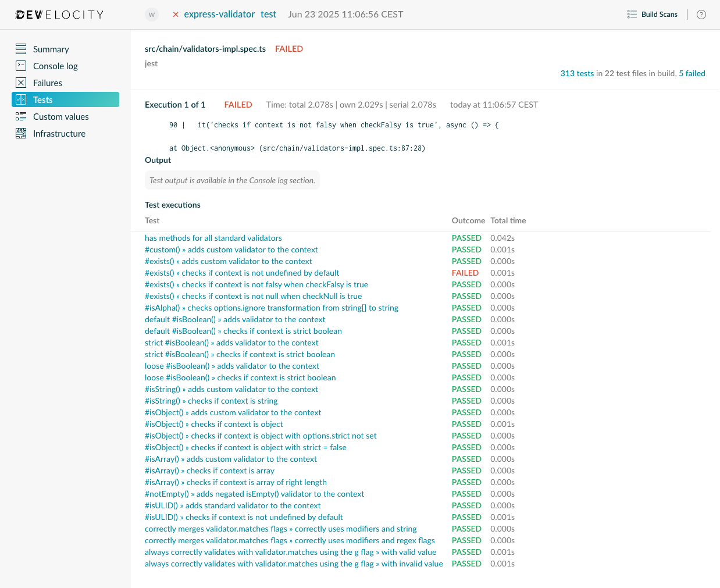This screenshot has height=588, width=720.
Task: Click the 'w' user avatar circle
Action: pos(151,15)
